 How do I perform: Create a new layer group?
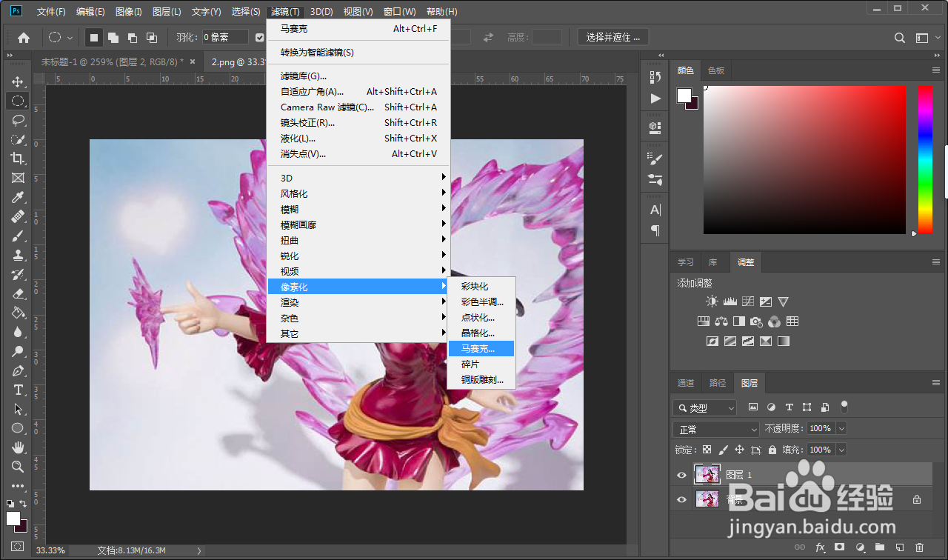(x=880, y=547)
